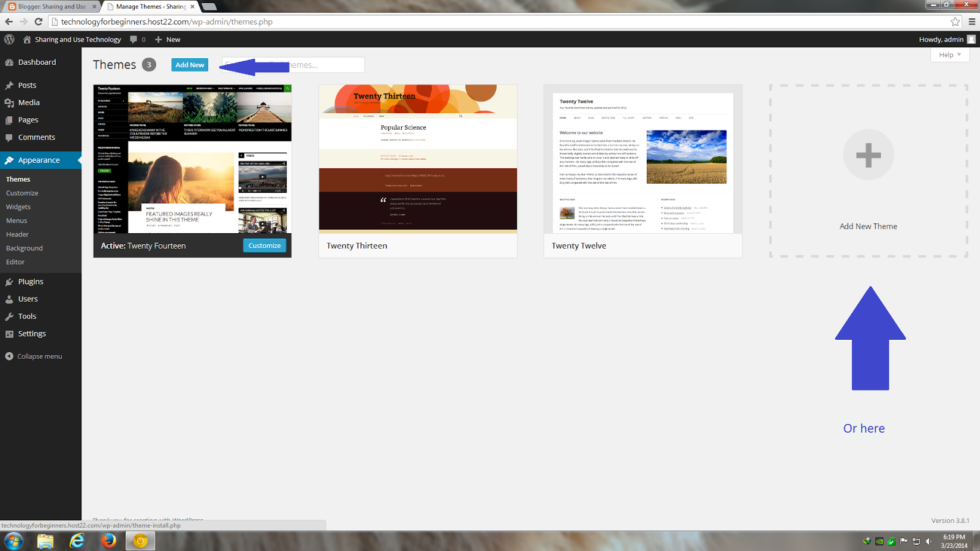
Task: Close the Manage Themes browser tab
Action: point(192,7)
